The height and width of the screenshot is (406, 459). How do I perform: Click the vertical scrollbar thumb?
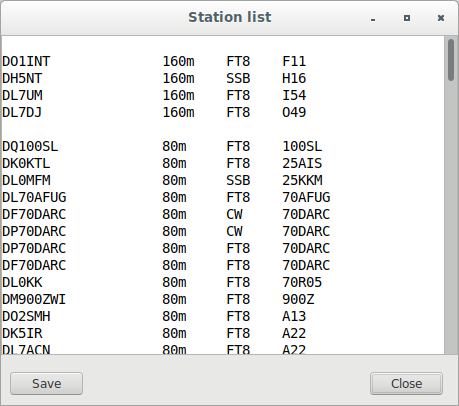(451, 60)
